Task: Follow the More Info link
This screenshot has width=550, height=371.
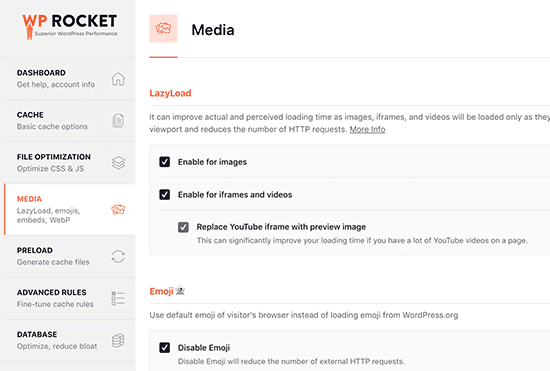Action: point(367,129)
